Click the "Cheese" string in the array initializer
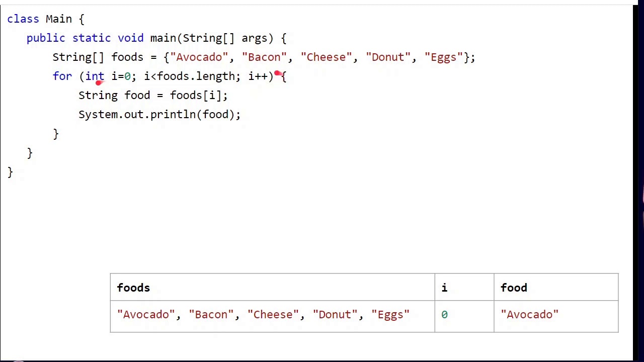The image size is (644, 362). pos(326,57)
